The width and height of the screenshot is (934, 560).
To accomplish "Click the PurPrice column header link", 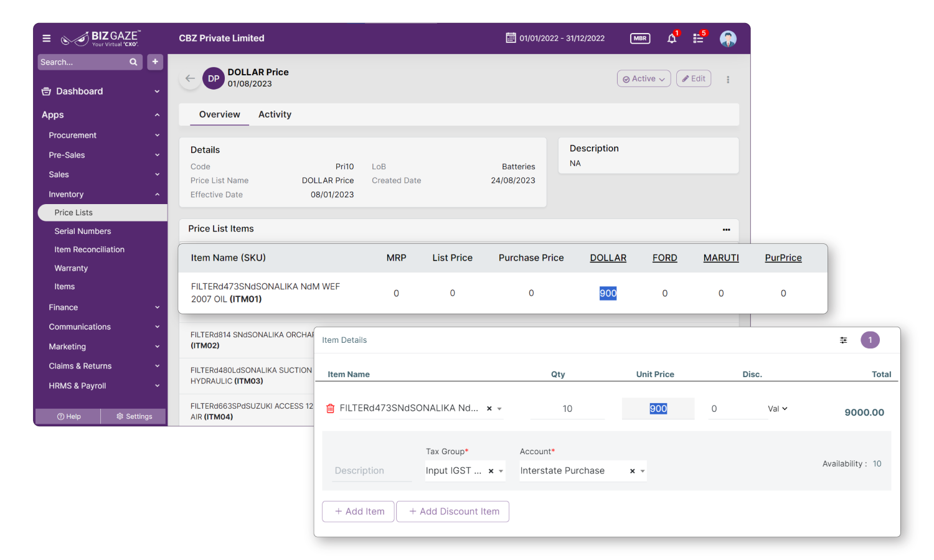I will click(783, 258).
